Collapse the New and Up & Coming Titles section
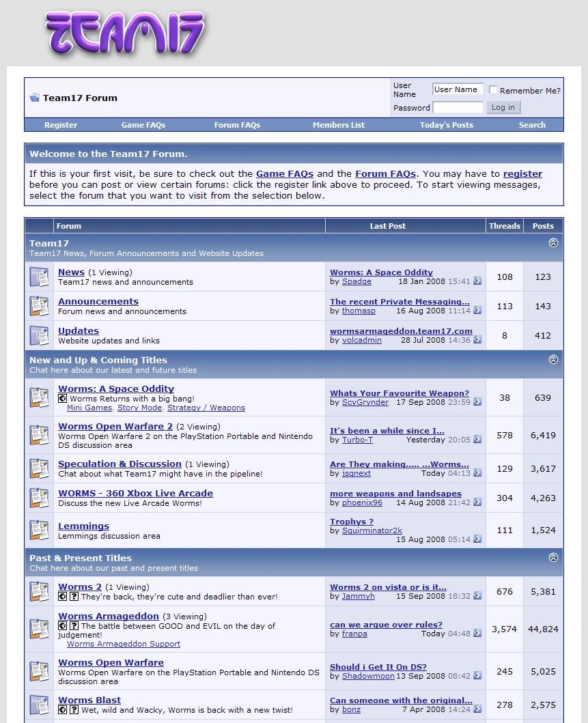The height and width of the screenshot is (723, 588). point(553,359)
